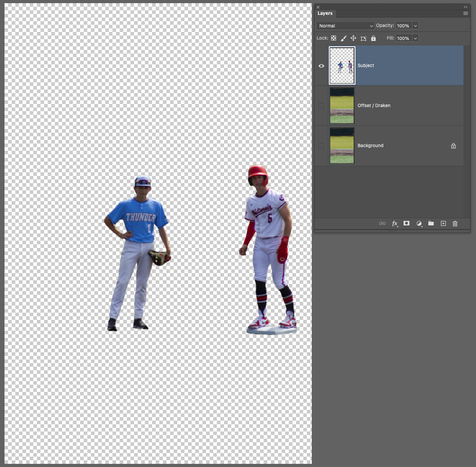This screenshot has width=476, height=467.
Task: Create a new layer group
Action: tap(431, 223)
